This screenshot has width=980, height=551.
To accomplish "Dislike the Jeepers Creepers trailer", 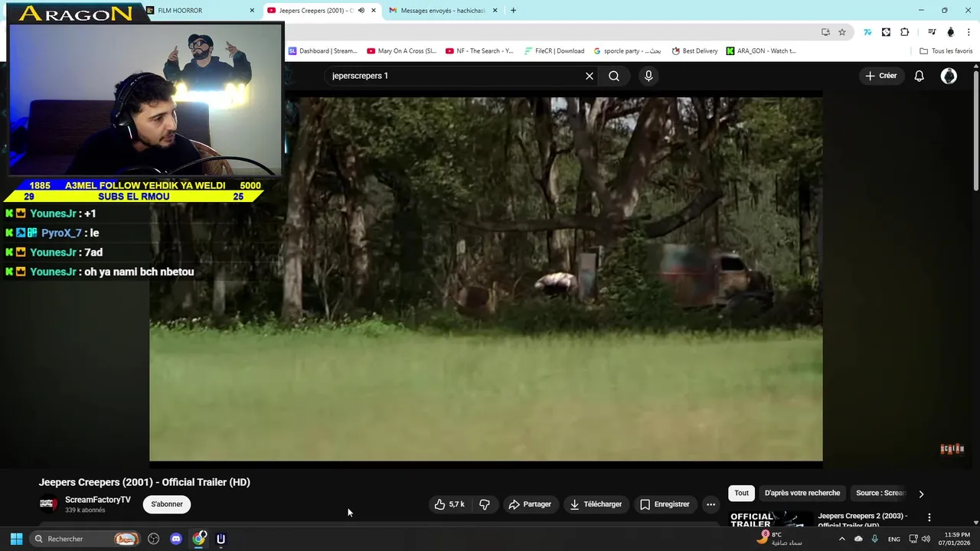I will [x=485, y=504].
